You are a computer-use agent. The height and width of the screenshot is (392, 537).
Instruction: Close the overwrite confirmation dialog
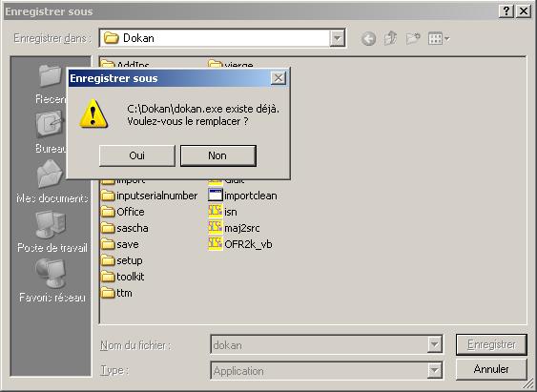(x=279, y=78)
